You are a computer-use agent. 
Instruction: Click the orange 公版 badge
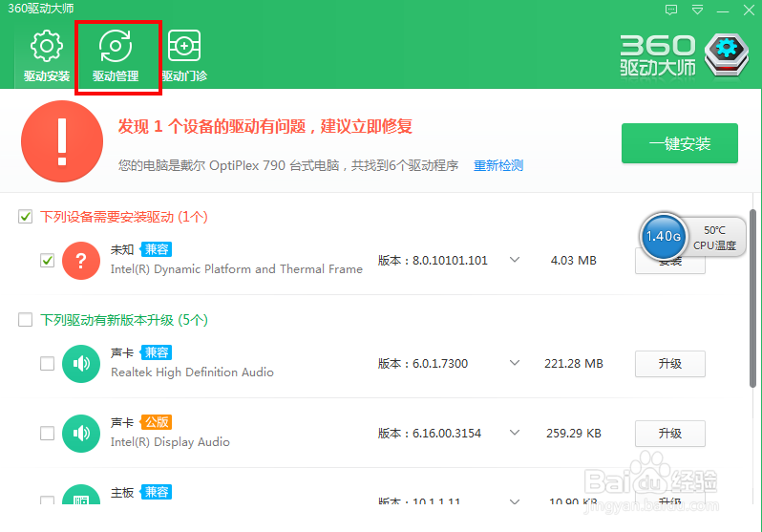(156, 422)
